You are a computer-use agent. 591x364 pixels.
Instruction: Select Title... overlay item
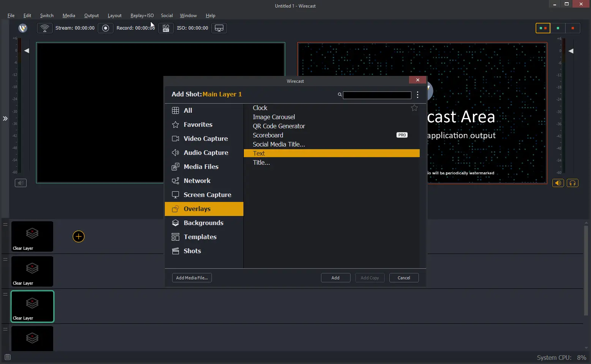(x=332, y=162)
